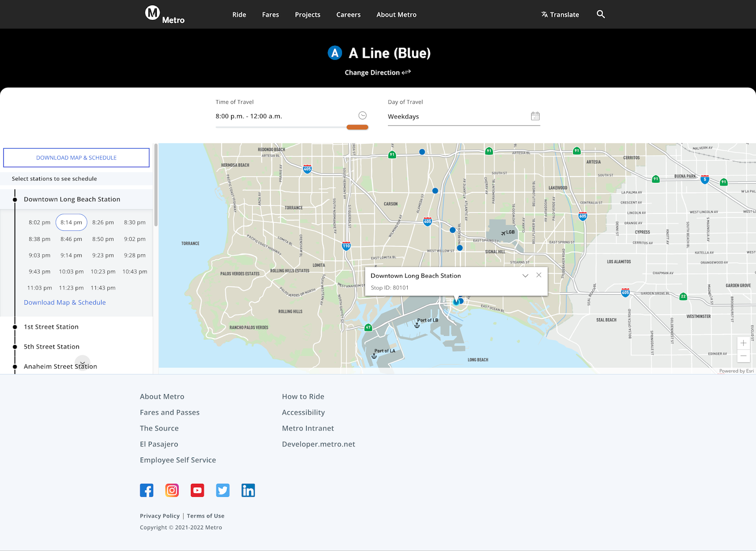Open Fares and Passes footer link
Image resolution: width=756 pixels, height=551 pixels.
pos(170,412)
